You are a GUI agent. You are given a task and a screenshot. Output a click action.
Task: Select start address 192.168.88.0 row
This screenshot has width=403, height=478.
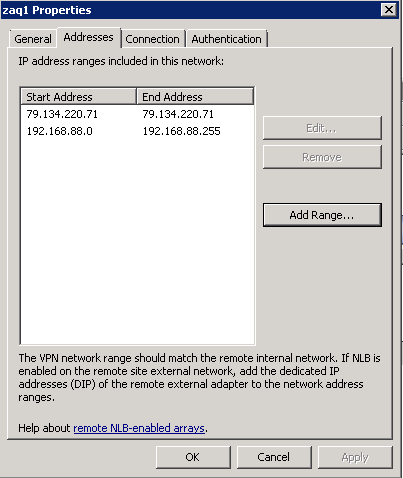pyautogui.click(x=137, y=131)
